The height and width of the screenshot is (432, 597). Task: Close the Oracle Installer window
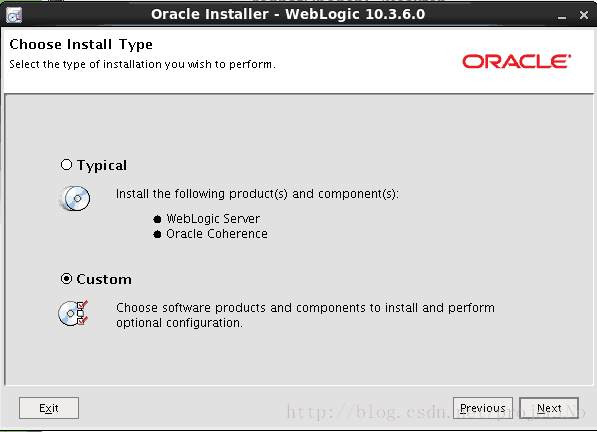tap(584, 15)
